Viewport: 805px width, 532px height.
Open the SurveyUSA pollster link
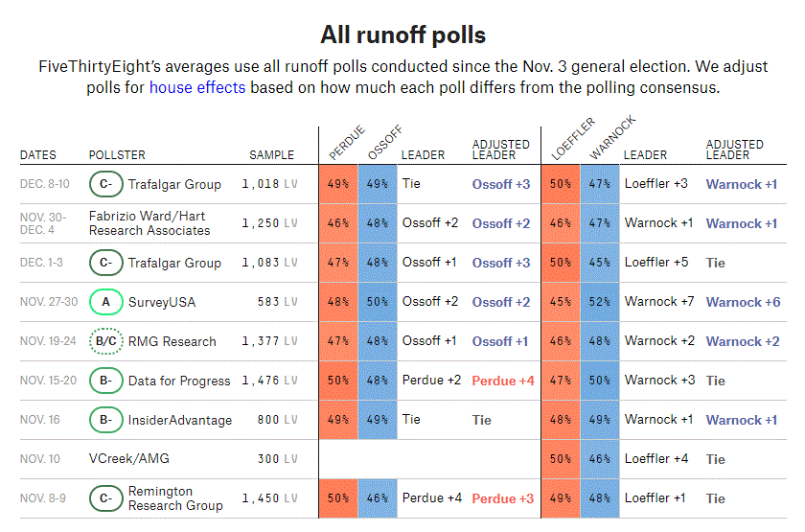tap(162, 302)
